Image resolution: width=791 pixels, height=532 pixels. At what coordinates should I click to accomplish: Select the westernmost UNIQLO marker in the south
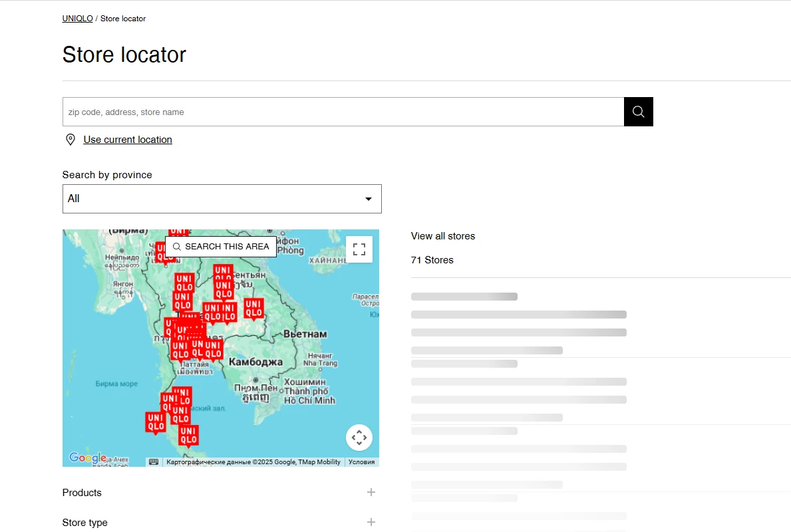[156, 422]
